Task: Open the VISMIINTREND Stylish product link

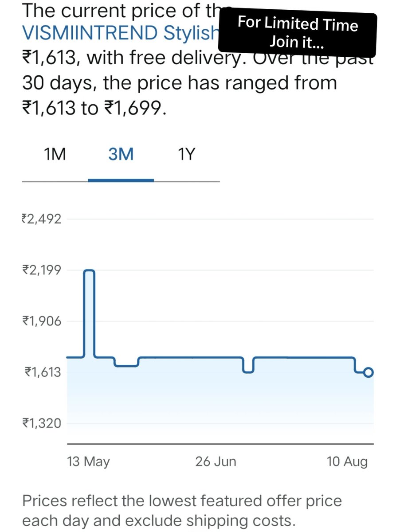Action: click(121, 33)
